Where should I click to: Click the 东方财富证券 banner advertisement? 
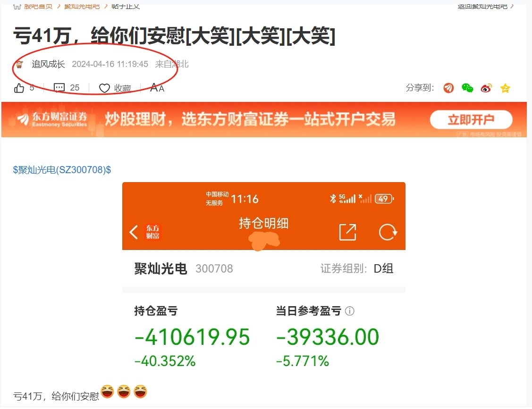click(264, 119)
